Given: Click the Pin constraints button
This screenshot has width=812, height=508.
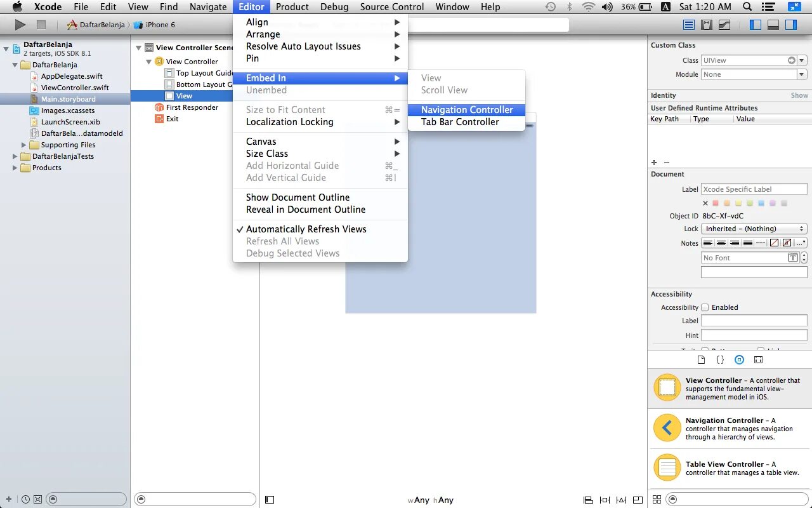Looking at the screenshot, I should click(605, 500).
